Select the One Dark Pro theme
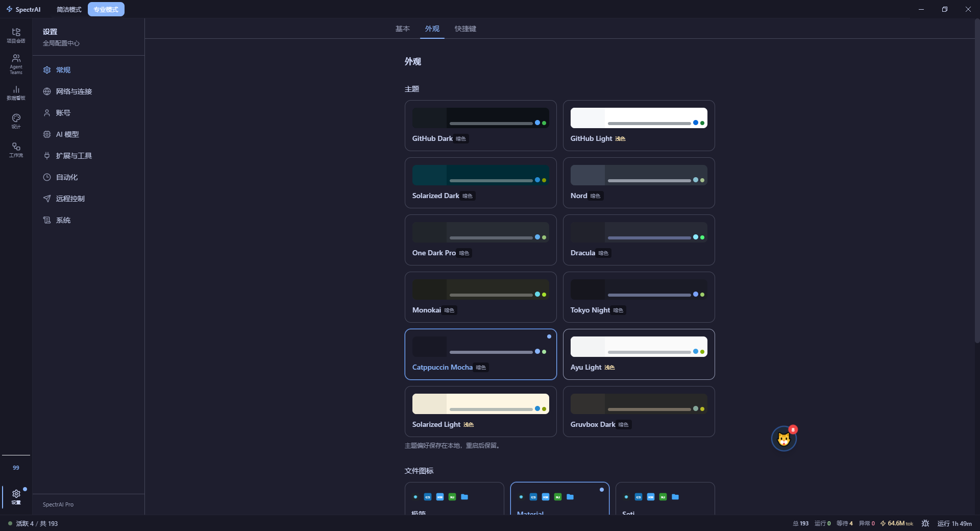 click(481, 240)
